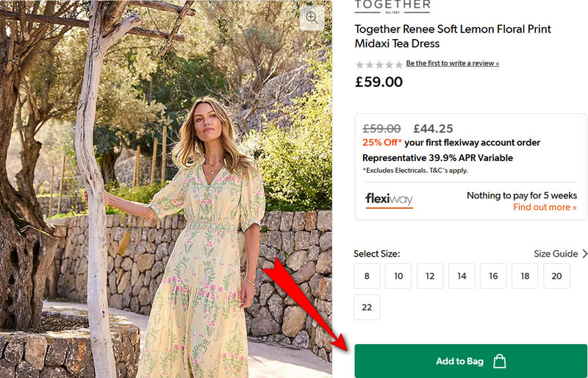Click the star rating icons
This screenshot has width=588, height=378.
(x=379, y=64)
